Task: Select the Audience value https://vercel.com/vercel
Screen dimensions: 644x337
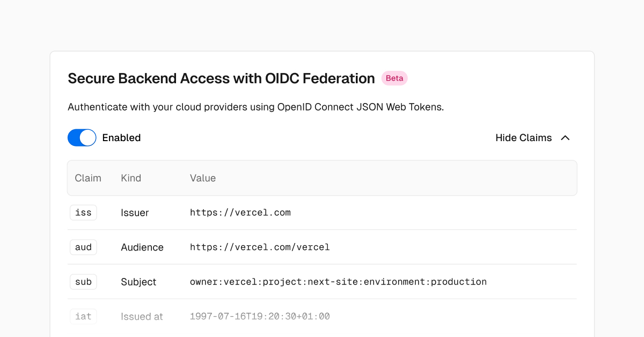Action: [x=260, y=247]
